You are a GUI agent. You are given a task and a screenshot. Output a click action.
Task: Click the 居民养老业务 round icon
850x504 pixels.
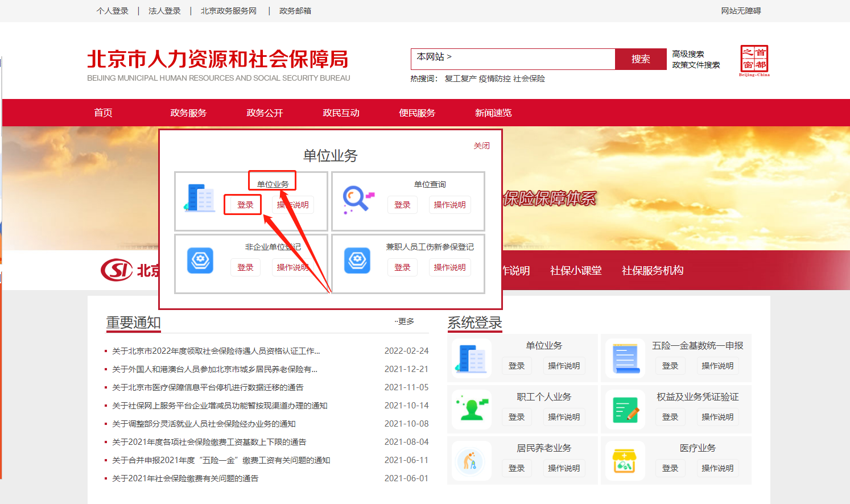471,461
